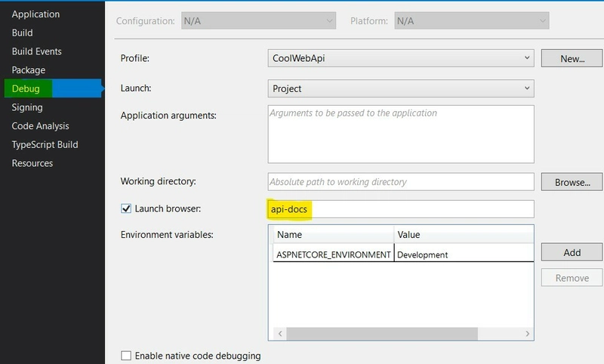Image resolution: width=604 pixels, height=364 pixels.
Task: Open the Resources tab
Action: (x=32, y=163)
